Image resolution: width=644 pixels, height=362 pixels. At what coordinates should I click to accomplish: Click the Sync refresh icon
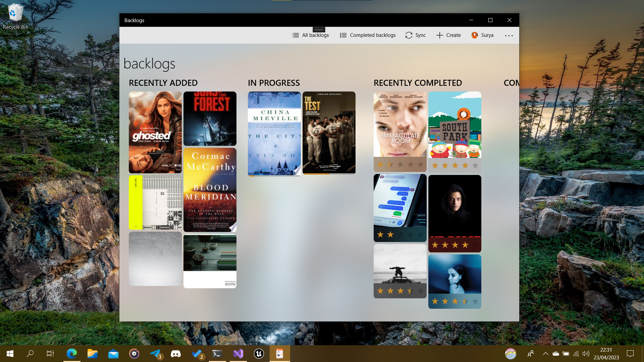(x=409, y=35)
